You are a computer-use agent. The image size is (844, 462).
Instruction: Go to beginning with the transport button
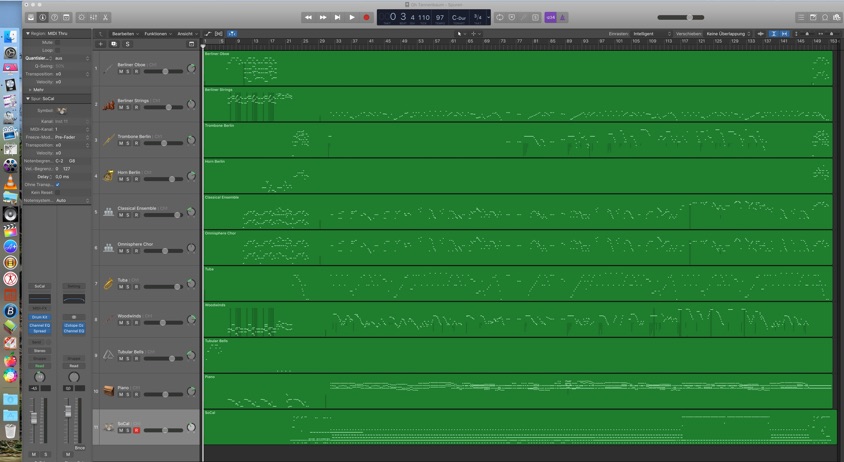click(337, 17)
